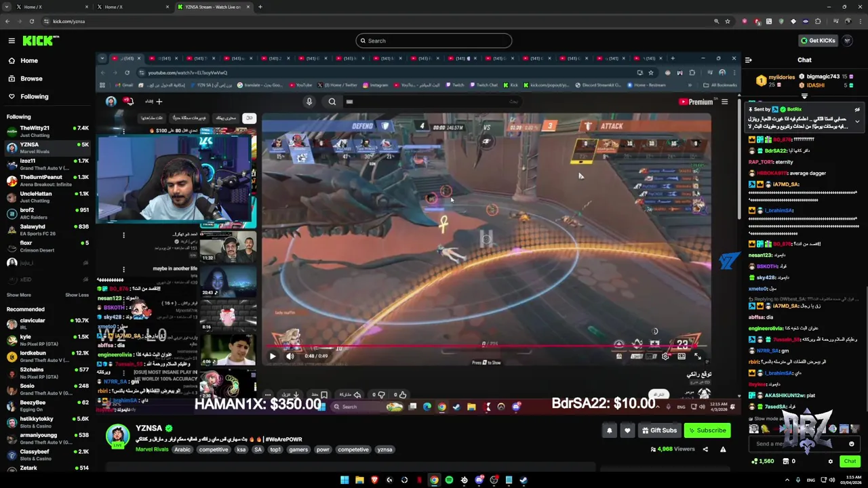Select the Arabic stream tag

click(182, 449)
